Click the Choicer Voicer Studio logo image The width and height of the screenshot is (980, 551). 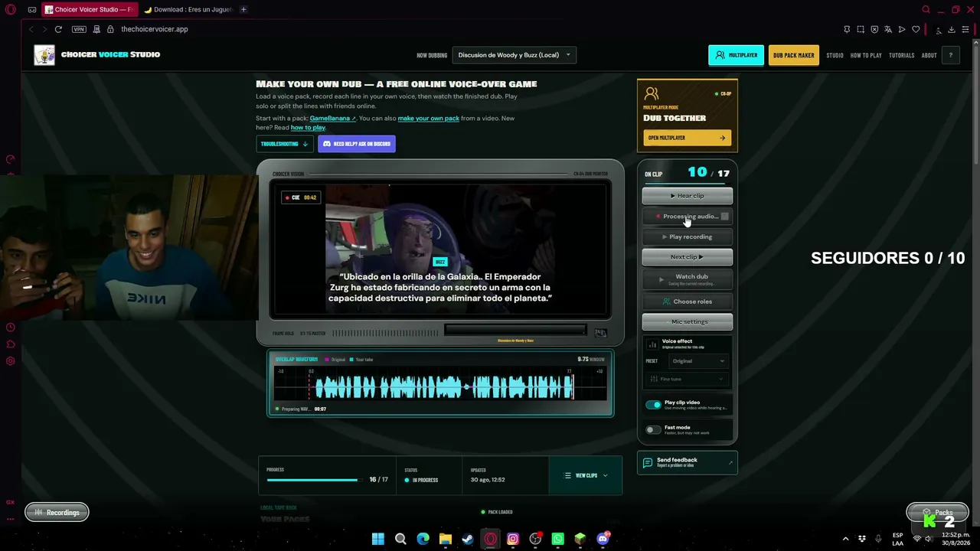point(44,55)
